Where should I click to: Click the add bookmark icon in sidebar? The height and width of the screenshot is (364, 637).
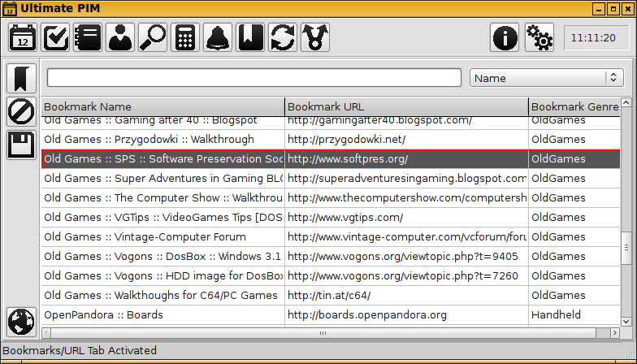point(21,78)
